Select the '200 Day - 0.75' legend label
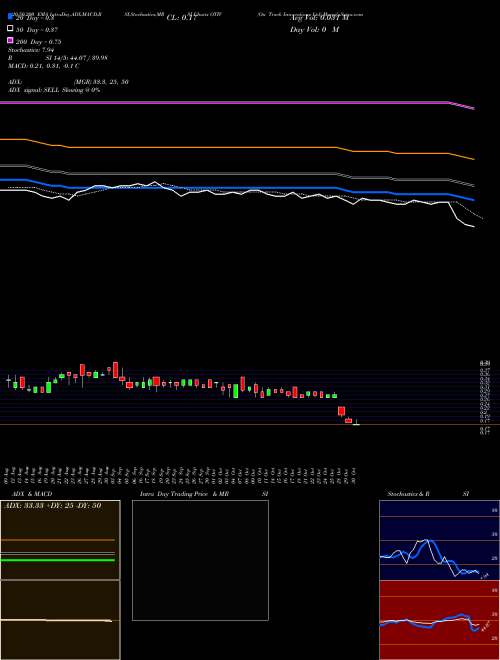The width and height of the screenshot is (500, 660). click(39, 42)
